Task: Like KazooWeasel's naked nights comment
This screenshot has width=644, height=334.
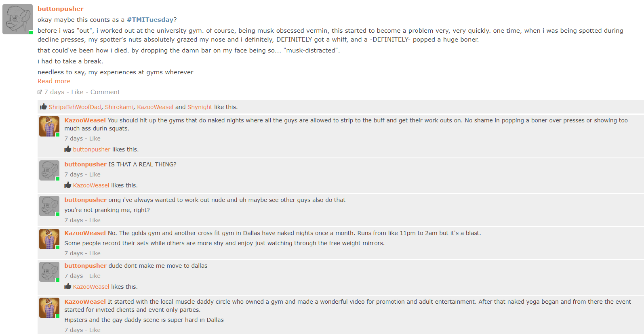Action: [x=95, y=139]
